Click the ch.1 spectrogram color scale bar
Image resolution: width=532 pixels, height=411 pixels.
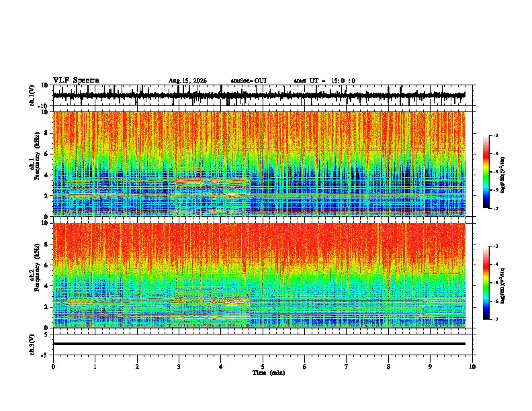486,172
